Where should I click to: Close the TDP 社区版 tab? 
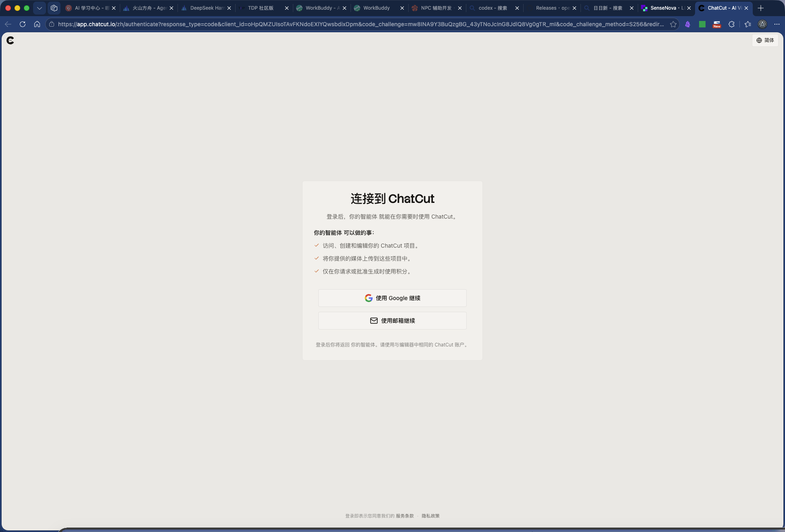pos(287,8)
